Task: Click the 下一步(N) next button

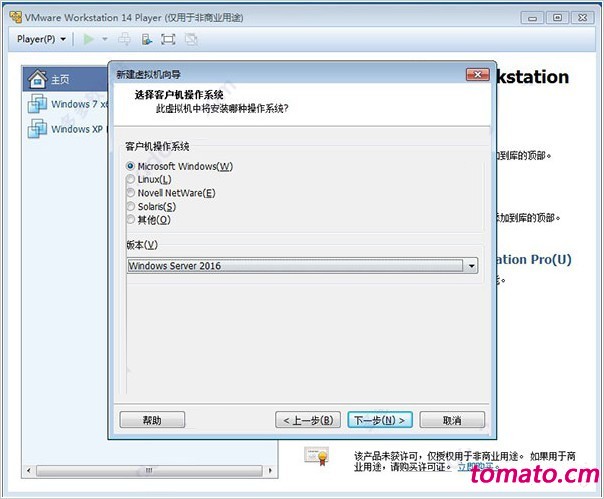Action: (380, 420)
